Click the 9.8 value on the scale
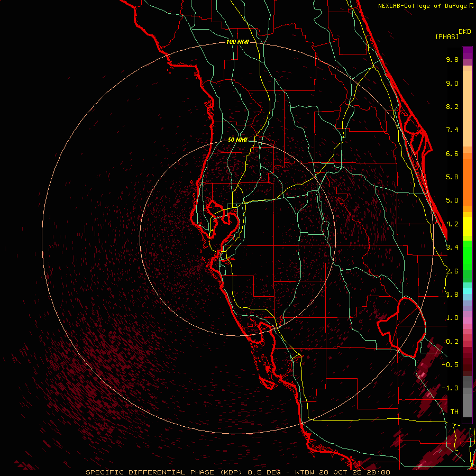The image size is (476, 476). click(x=452, y=59)
